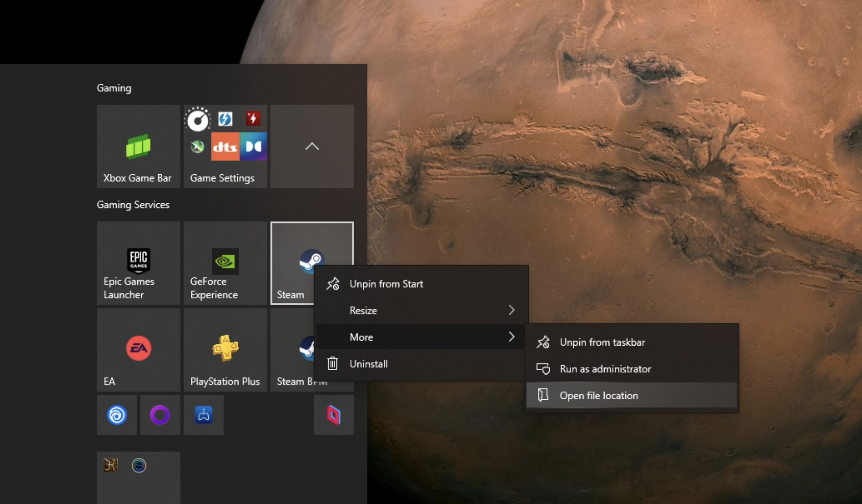Expand the Resize submenu
Viewport: 862px width, 504px height.
[x=421, y=310]
